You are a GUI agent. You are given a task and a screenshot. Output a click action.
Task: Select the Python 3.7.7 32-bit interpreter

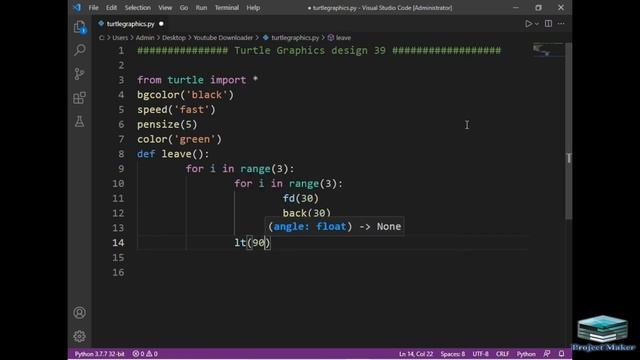(x=99, y=354)
